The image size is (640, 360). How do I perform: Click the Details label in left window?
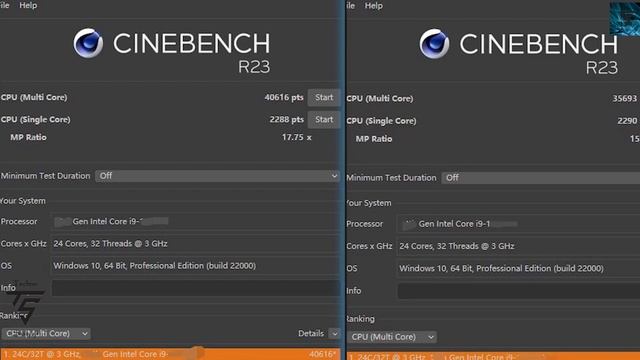(x=311, y=333)
